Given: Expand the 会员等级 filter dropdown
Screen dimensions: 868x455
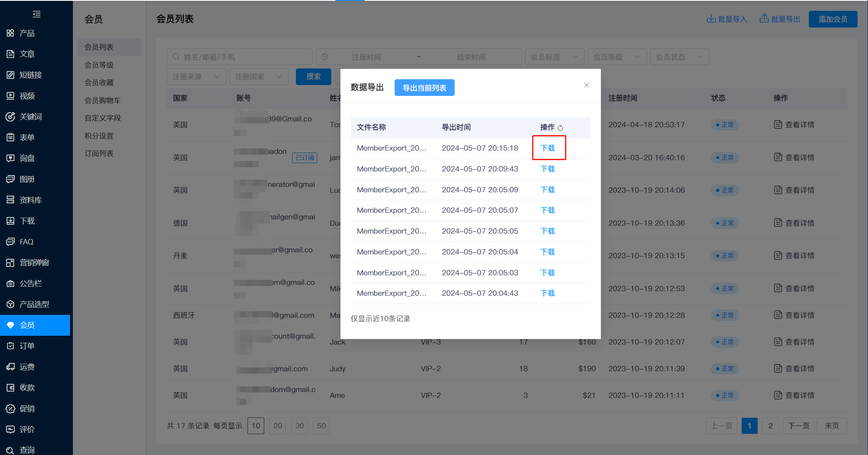Looking at the screenshot, I should [x=617, y=57].
